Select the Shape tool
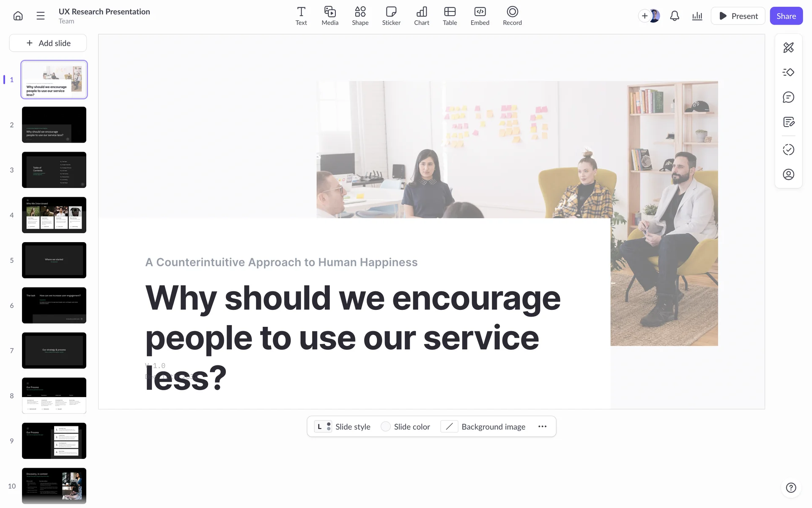The image size is (812, 508). point(360,16)
